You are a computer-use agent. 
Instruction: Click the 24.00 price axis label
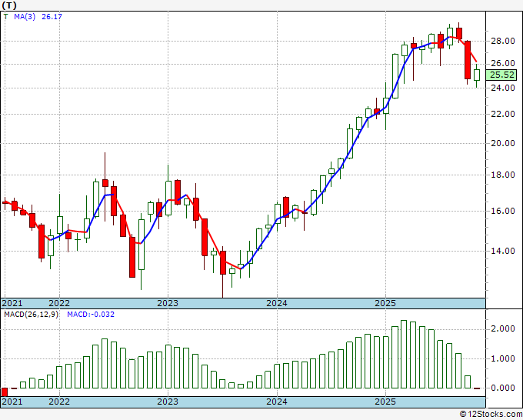click(503, 88)
